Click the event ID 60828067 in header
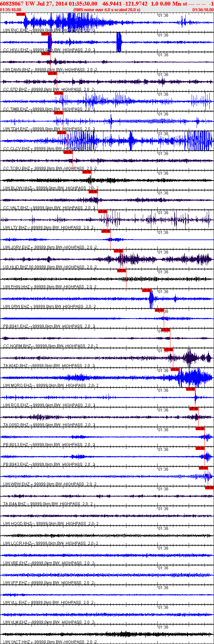 (x=12, y=3)
